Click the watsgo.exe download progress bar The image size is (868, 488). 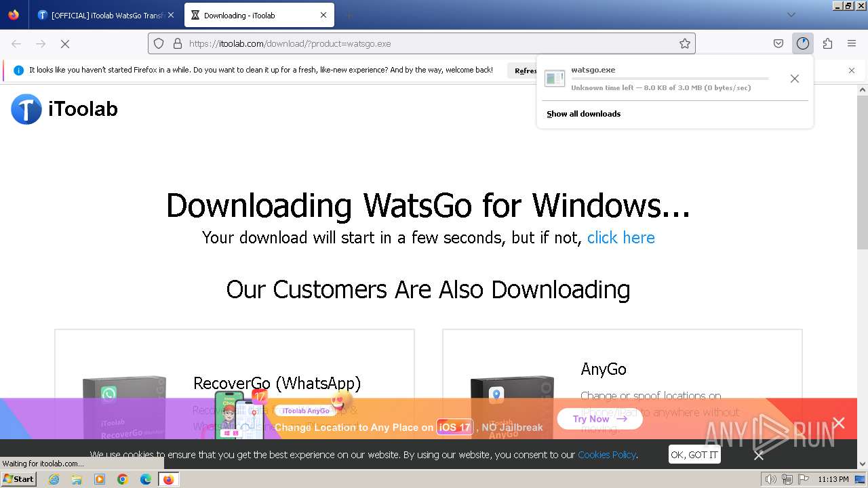pos(670,79)
